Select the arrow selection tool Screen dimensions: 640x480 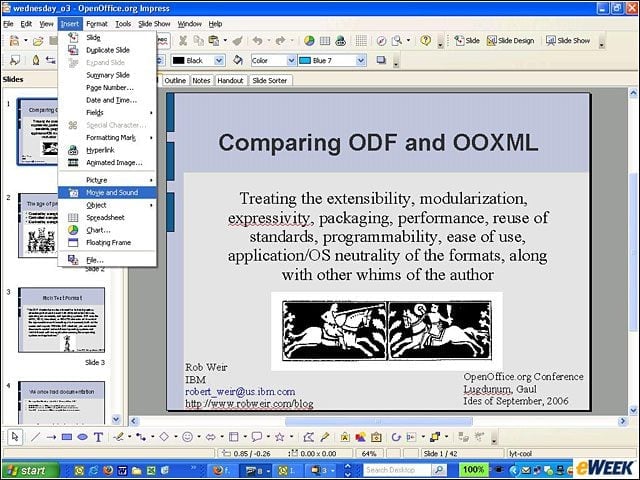click(15, 437)
